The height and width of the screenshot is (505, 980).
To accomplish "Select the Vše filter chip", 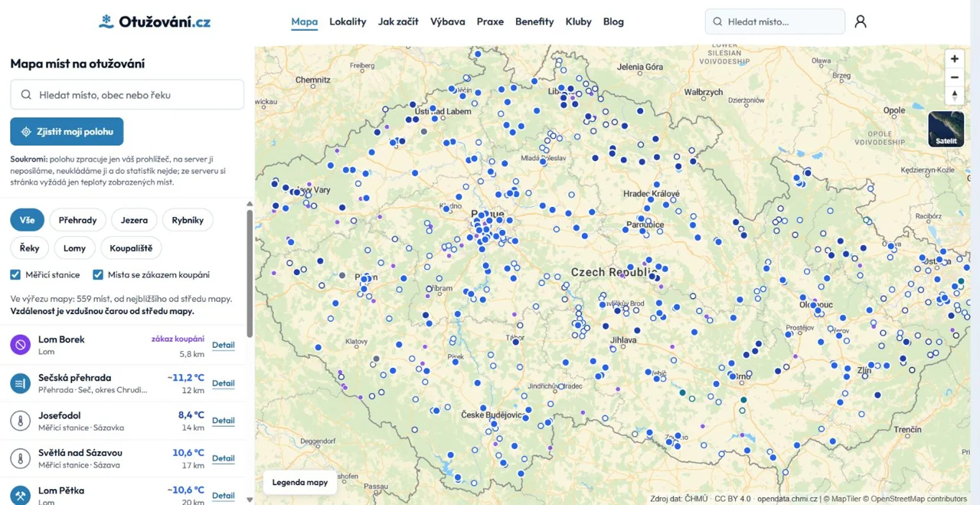I will point(28,220).
